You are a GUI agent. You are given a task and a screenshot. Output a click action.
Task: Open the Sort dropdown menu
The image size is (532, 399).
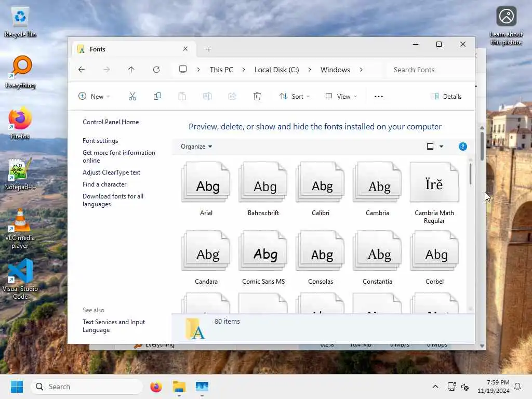click(295, 96)
